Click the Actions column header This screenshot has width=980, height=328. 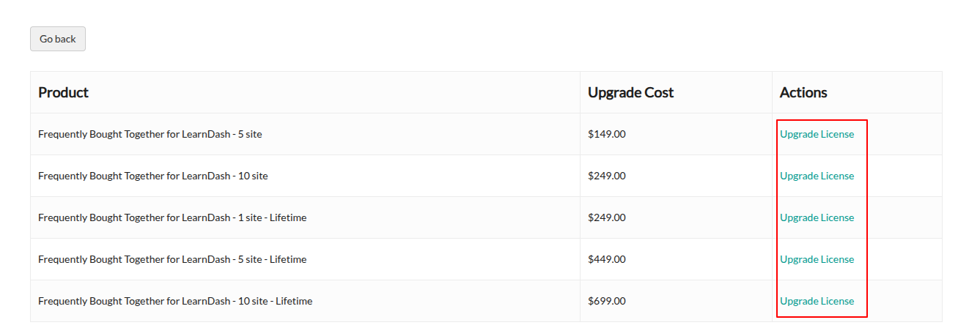[x=803, y=92]
